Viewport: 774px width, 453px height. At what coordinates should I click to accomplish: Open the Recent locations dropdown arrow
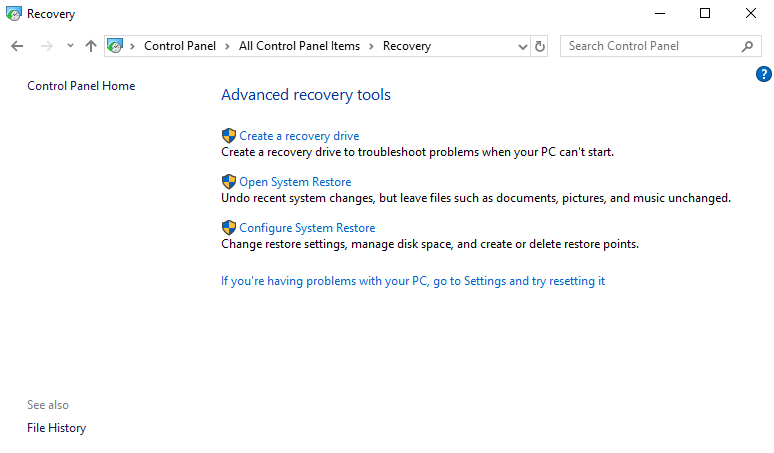point(70,46)
